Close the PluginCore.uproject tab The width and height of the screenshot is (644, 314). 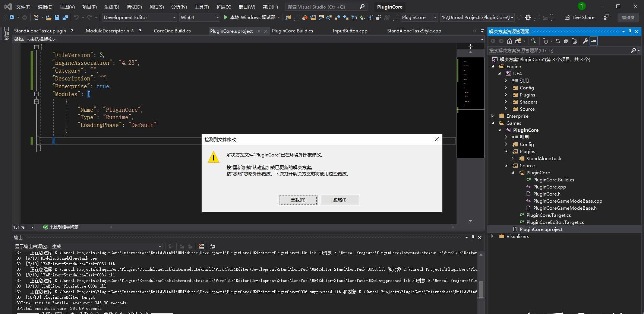[266, 31]
